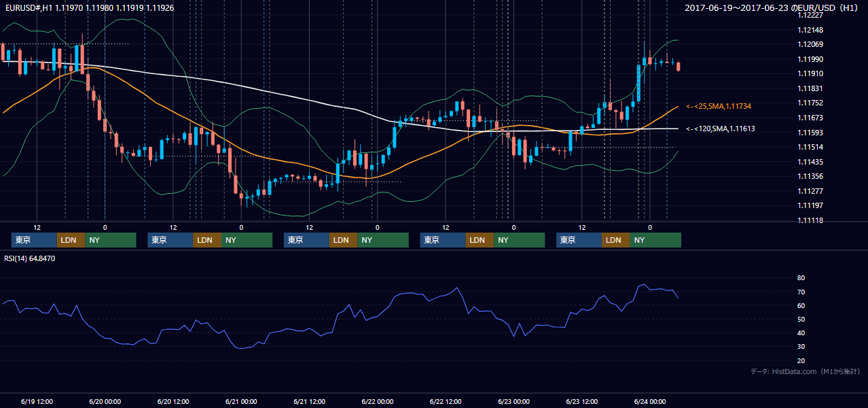Click RSI scale value 80
This screenshot has height=408, width=868.
(x=801, y=278)
